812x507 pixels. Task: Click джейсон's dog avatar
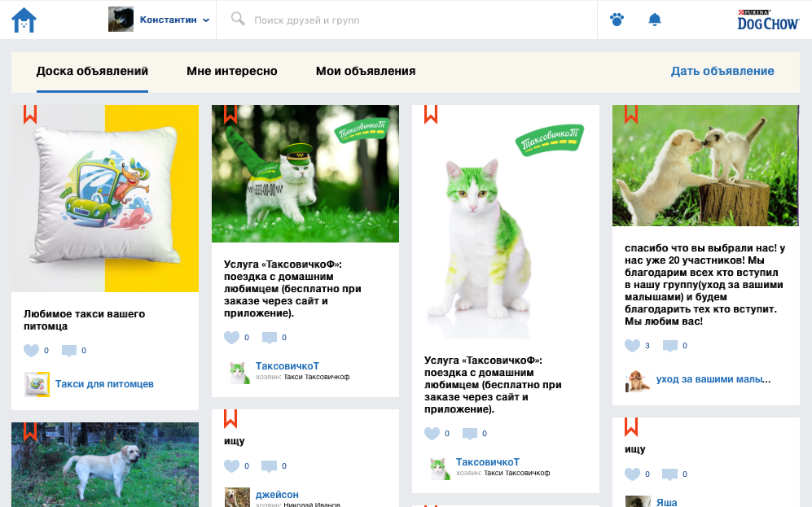click(x=237, y=498)
